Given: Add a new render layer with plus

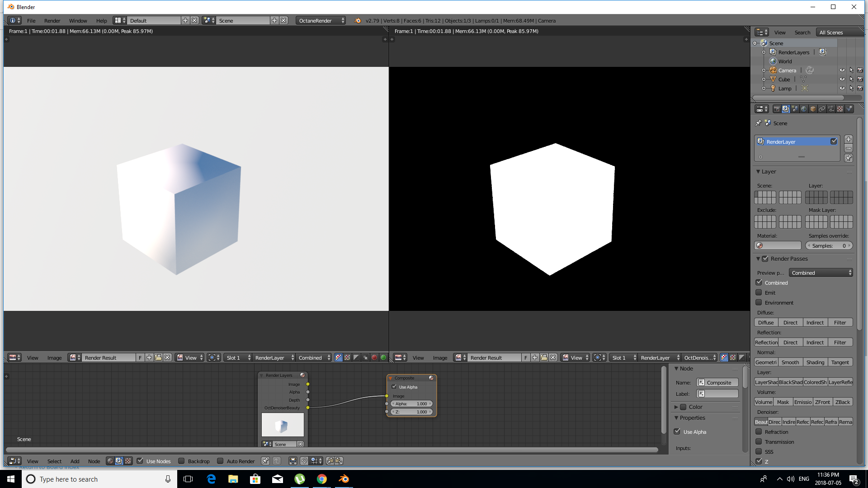Looking at the screenshot, I should click(x=849, y=139).
